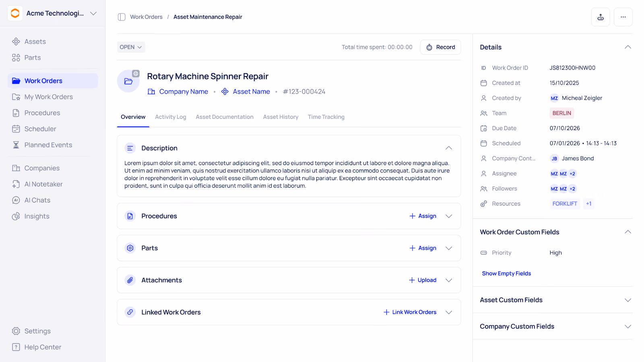Click the Priority value High
Image resolution: width=644 pixels, height=362 pixels.
(x=555, y=253)
